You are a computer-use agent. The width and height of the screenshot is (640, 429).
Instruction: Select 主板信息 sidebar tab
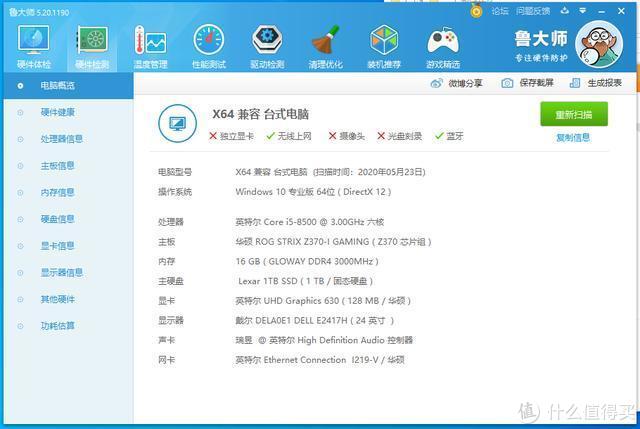pyautogui.click(x=68, y=166)
